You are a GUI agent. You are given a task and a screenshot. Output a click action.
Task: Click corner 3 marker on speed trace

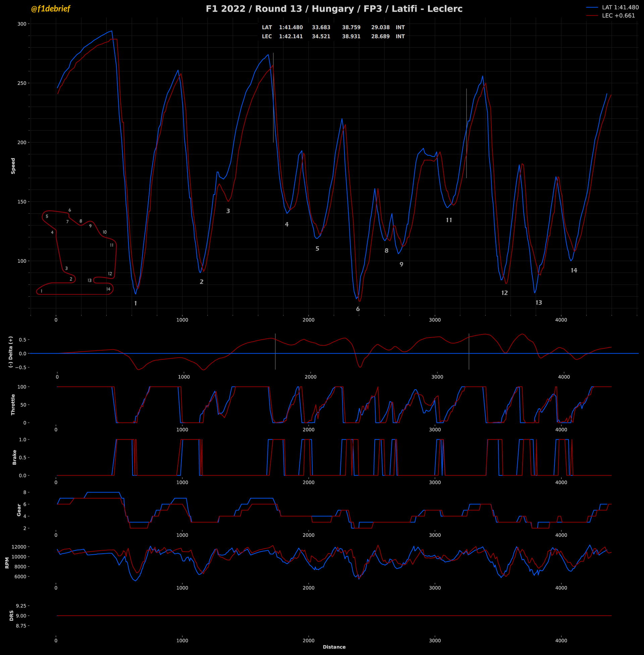click(228, 211)
